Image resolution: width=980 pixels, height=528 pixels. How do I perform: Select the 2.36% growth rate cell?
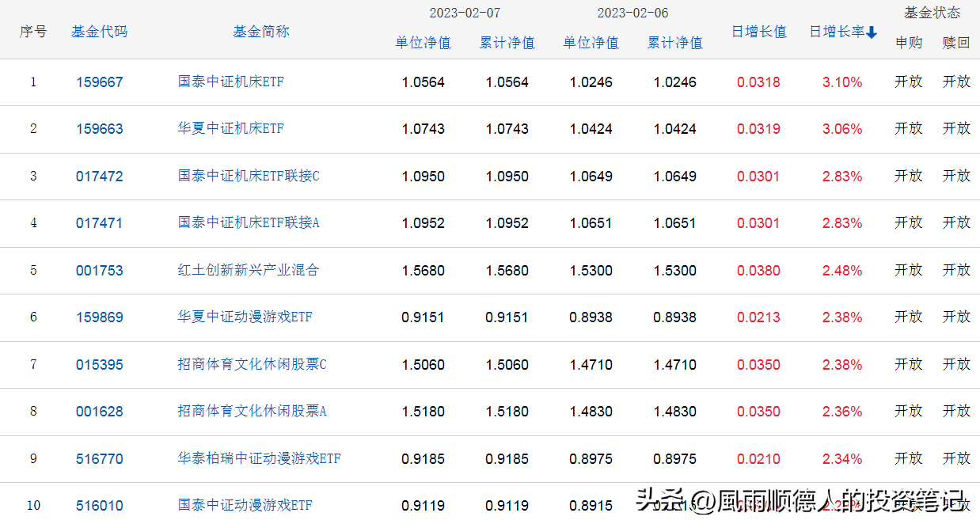point(842,412)
